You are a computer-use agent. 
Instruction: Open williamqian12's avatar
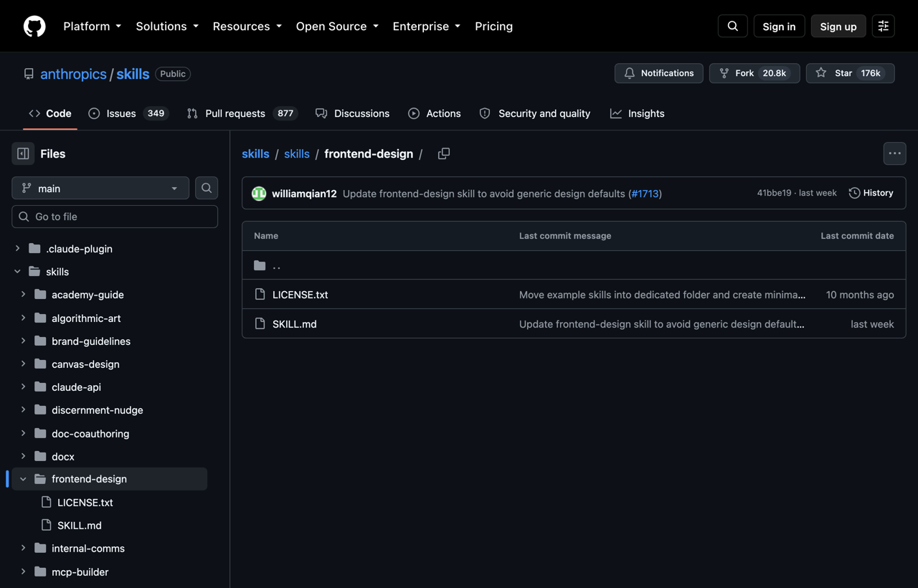[x=259, y=194]
